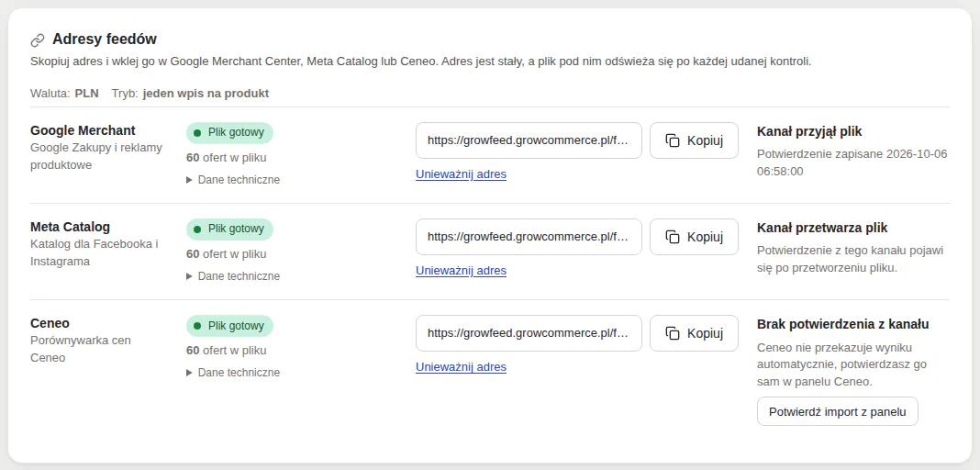Image resolution: width=980 pixels, height=470 pixels.
Task: Click the Kanał przetwarza plik status
Action: (822, 228)
